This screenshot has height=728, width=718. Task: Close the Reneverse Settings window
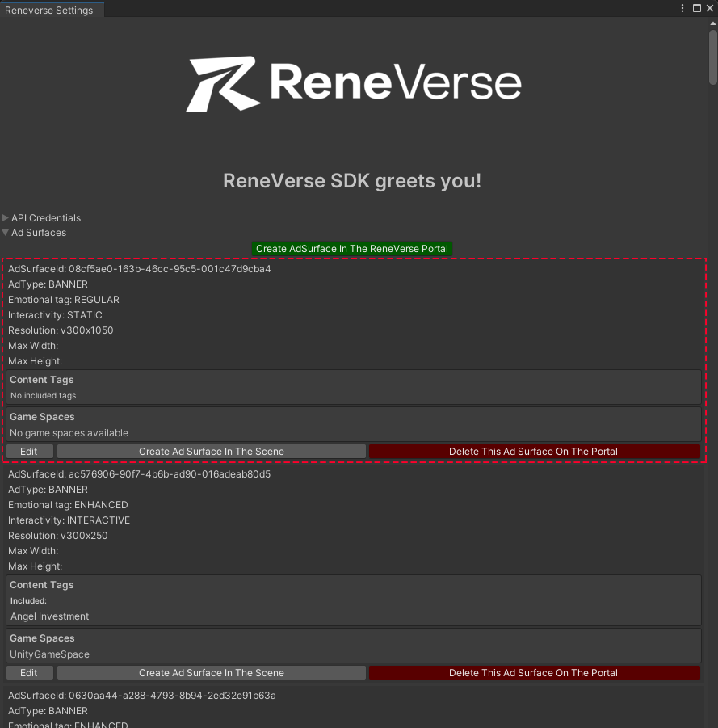(x=710, y=8)
